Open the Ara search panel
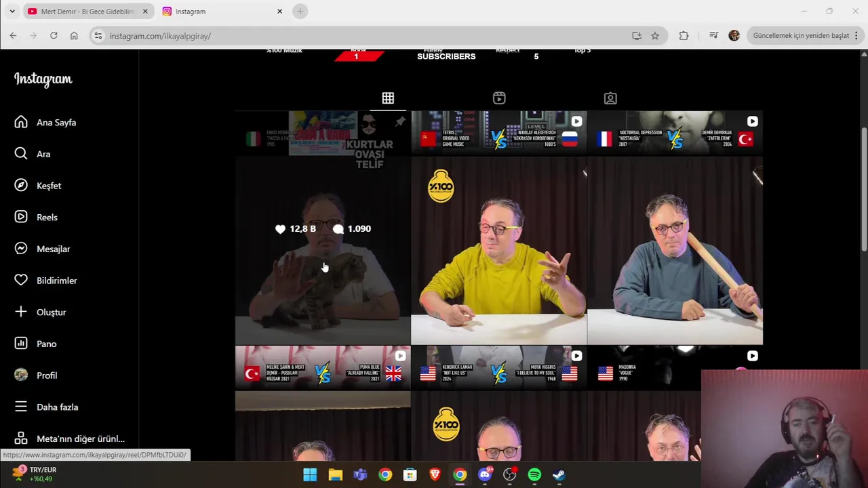Screen dimensions: 868x488 point(33,154)
